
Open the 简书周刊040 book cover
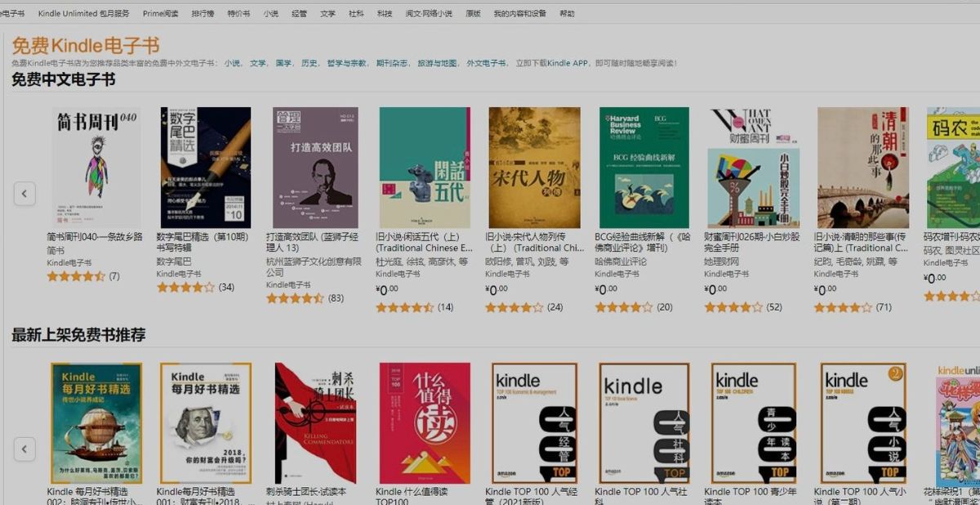click(x=96, y=168)
